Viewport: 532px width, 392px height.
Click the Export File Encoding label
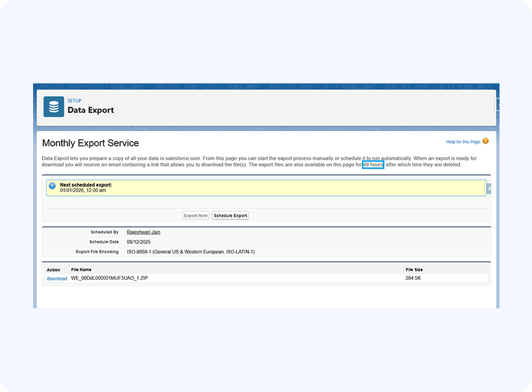[97, 252]
